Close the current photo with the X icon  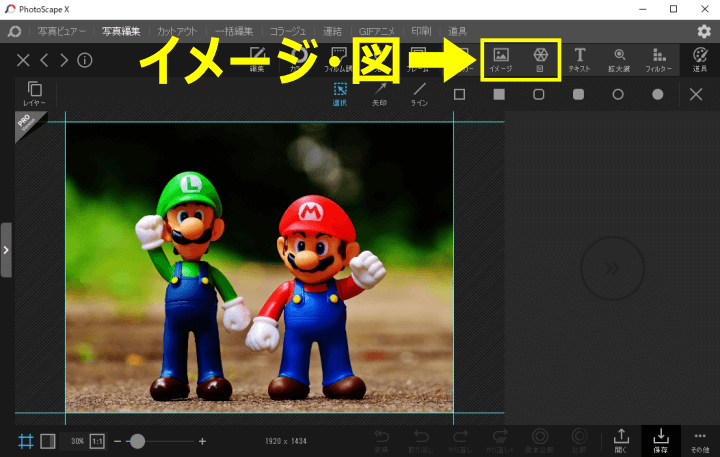(23, 60)
